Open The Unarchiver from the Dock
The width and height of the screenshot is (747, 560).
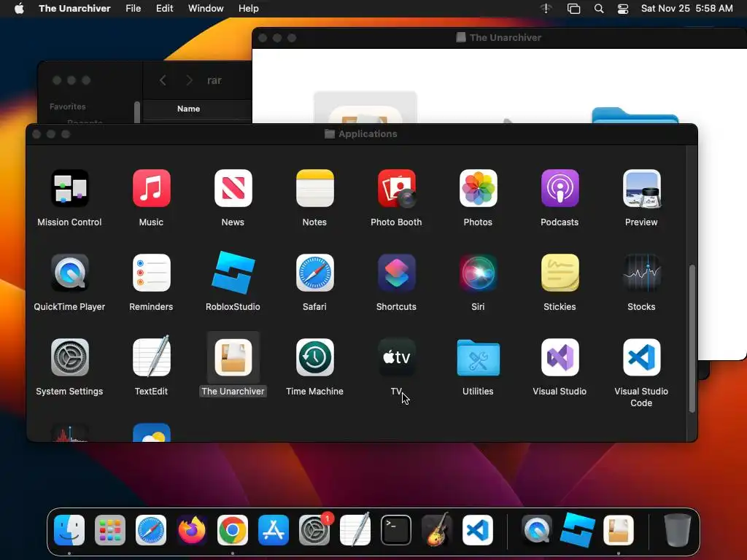coord(619,530)
